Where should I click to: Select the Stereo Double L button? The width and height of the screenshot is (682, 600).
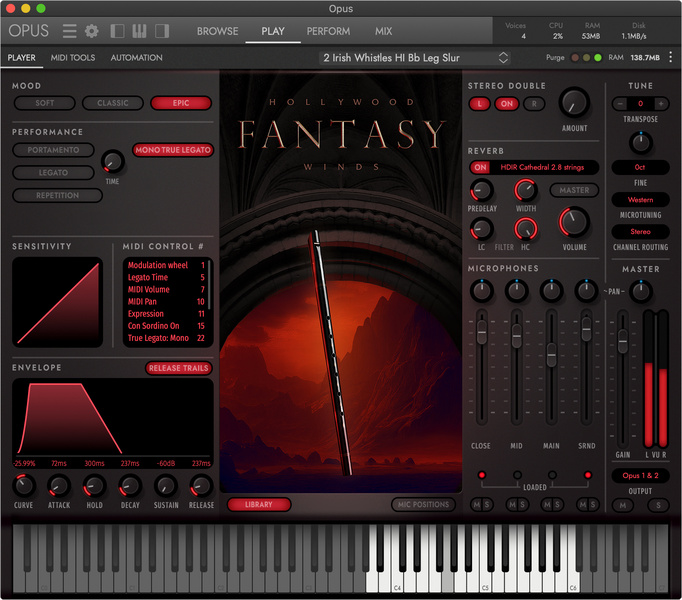(x=479, y=104)
